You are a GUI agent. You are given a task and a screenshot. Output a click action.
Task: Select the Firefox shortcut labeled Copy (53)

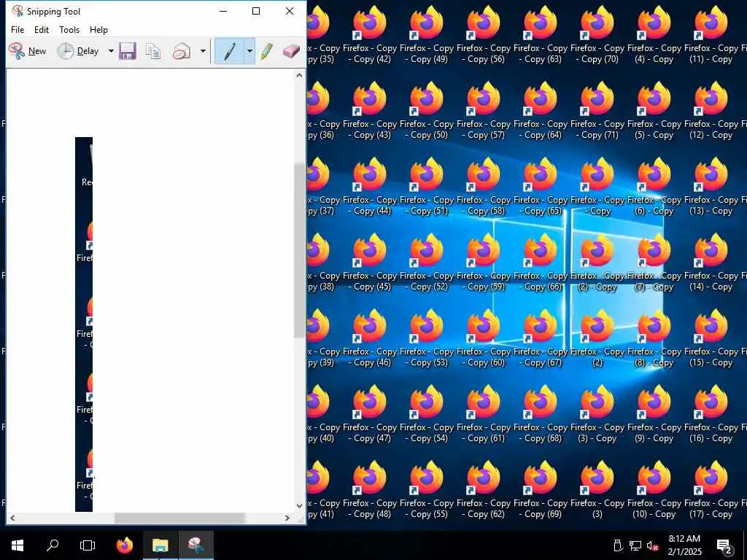pos(426,338)
